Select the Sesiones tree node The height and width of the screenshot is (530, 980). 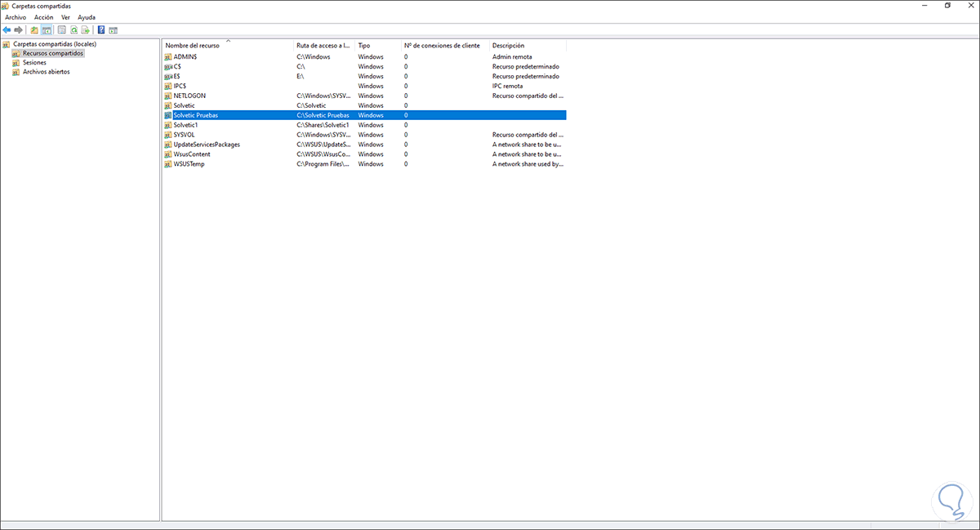click(34, 62)
